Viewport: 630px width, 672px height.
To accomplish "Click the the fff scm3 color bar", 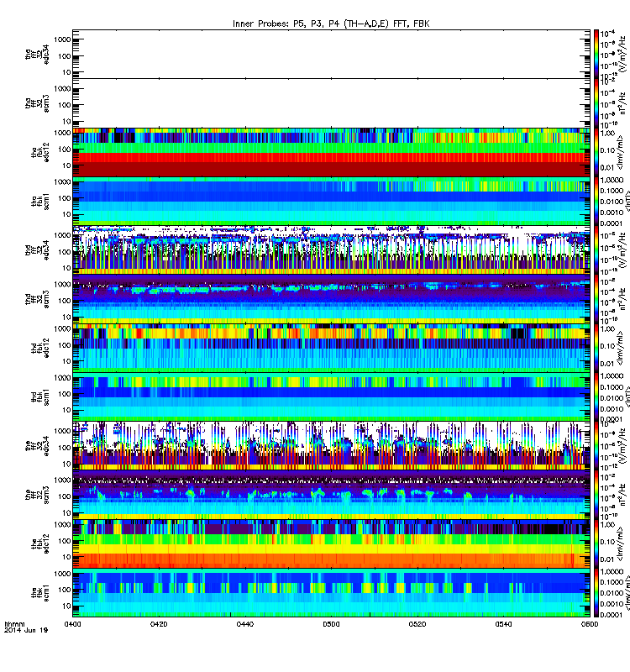I will point(596,495).
